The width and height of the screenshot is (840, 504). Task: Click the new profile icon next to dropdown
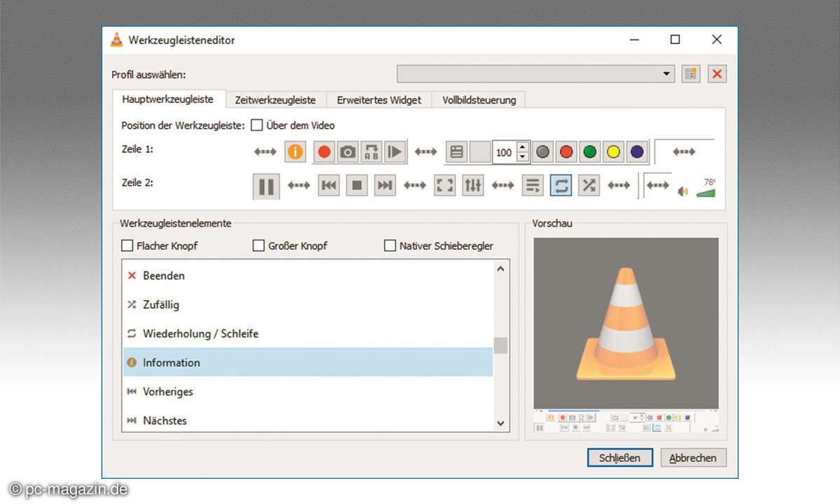pos(691,74)
